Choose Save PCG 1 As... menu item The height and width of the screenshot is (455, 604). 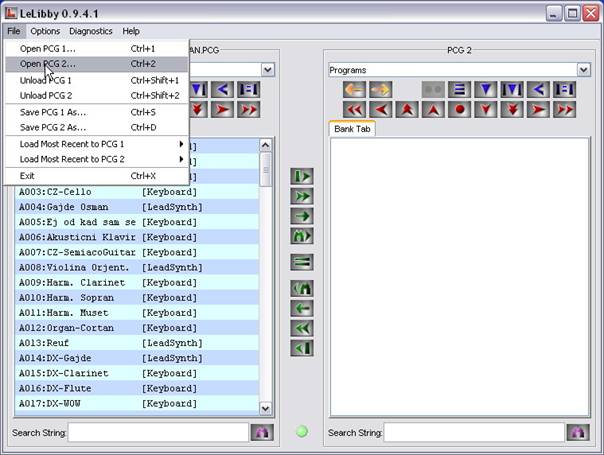coord(97,112)
